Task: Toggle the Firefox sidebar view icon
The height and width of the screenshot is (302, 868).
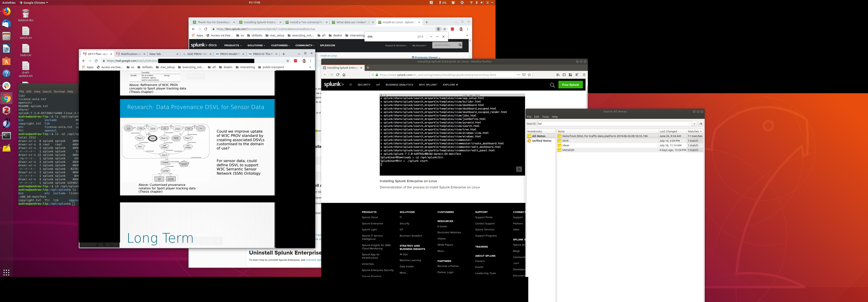Action: point(564,75)
